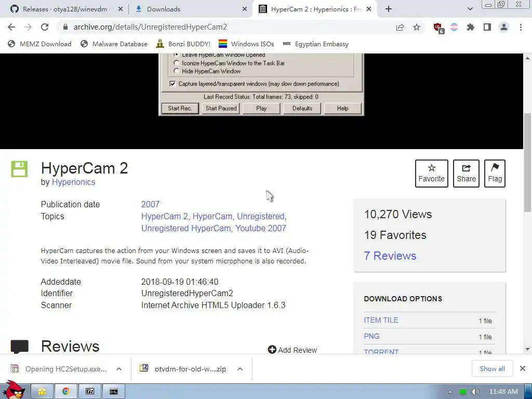Open the Malware Database bookmark
The width and height of the screenshot is (532, 399).
pyautogui.click(x=114, y=44)
